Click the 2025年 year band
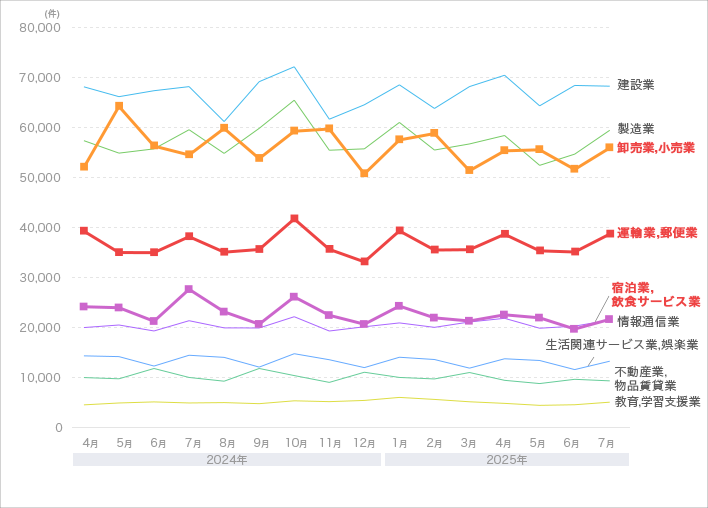 [506, 460]
